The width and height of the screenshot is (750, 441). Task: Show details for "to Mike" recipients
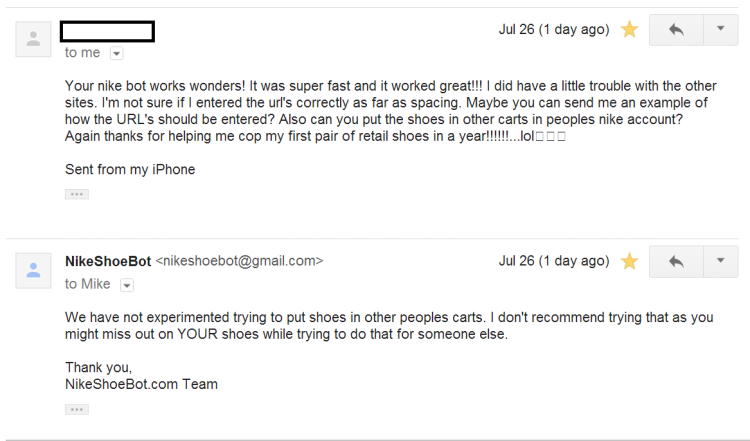click(127, 285)
